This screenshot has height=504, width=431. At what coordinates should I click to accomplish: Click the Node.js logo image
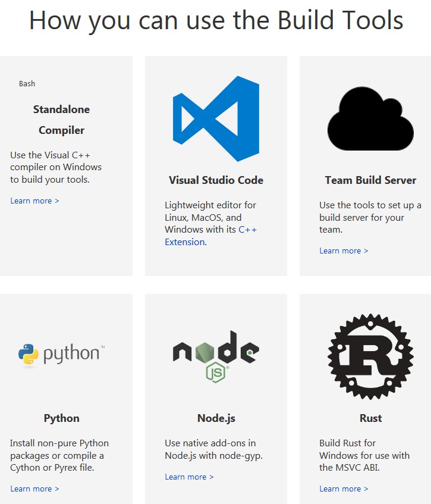pyautogui.click(x=216, y=356)
